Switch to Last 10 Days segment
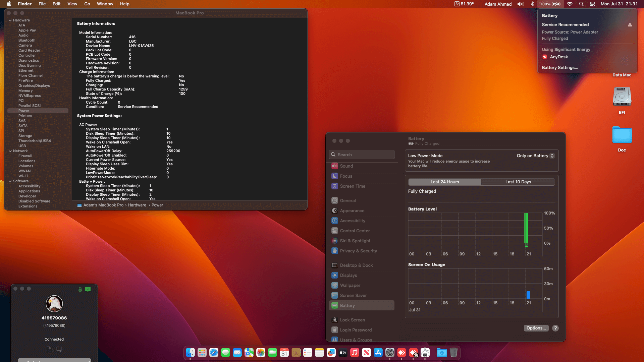This screenshot has width=644, height=362. click(x=518, y=182)
